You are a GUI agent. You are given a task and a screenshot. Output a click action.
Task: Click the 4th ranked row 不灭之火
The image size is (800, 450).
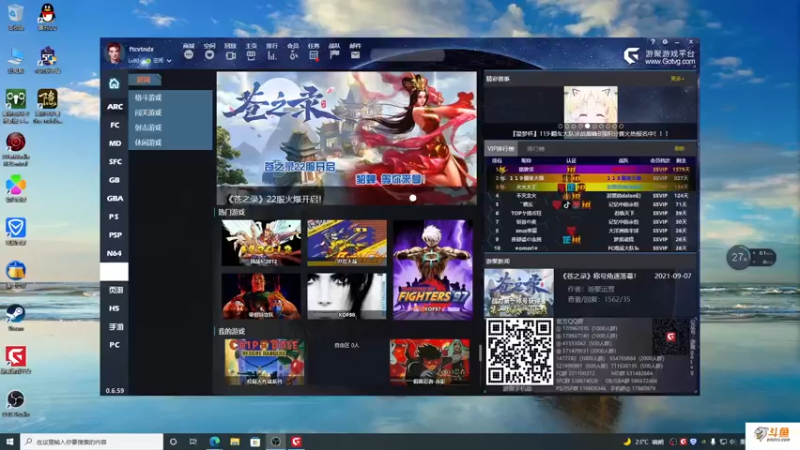pos(591,196)
